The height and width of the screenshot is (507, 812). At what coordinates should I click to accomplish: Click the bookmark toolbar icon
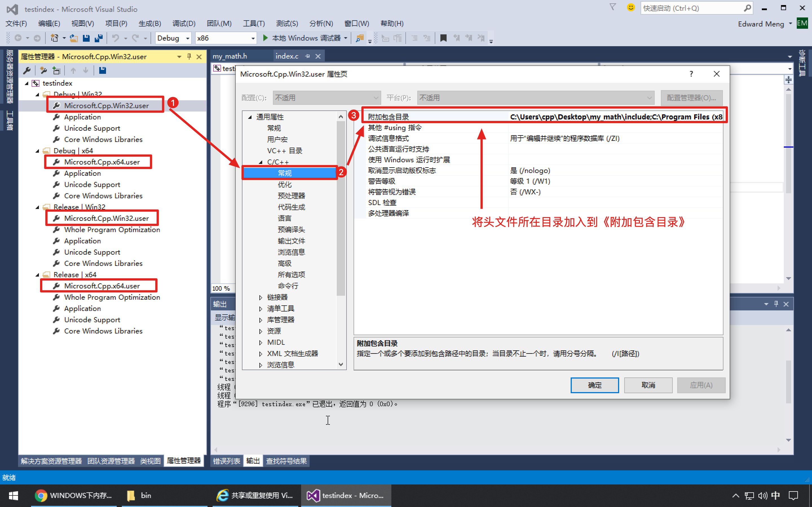(443, 38)
